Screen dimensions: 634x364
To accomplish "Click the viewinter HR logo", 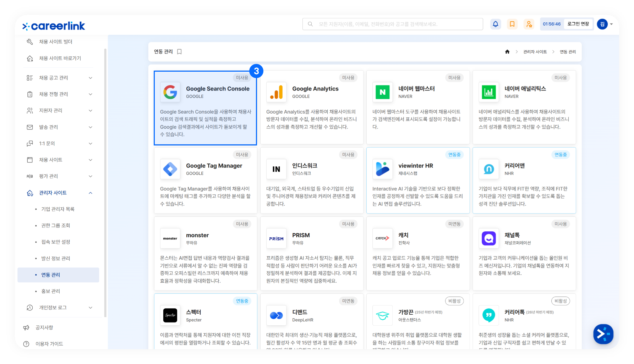I will pyautogui.click(x=382, y=169).
